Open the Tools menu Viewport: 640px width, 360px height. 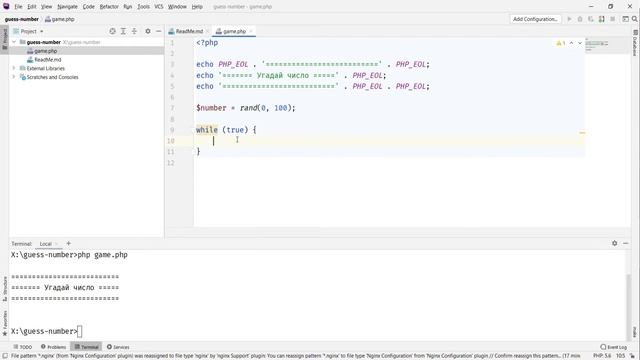pyautogui.click(x=143, y=7)
